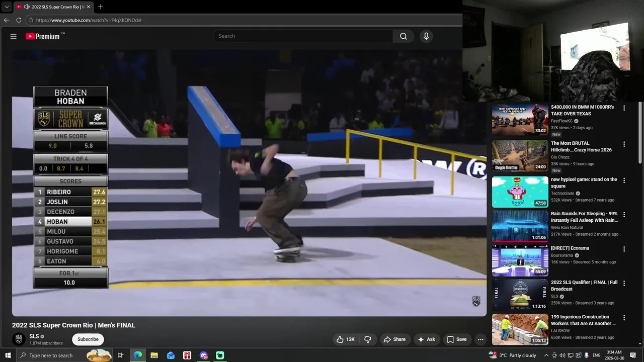Open Microsoft Edge from the taskbar

pyautogui.click(x=137, y=355)
